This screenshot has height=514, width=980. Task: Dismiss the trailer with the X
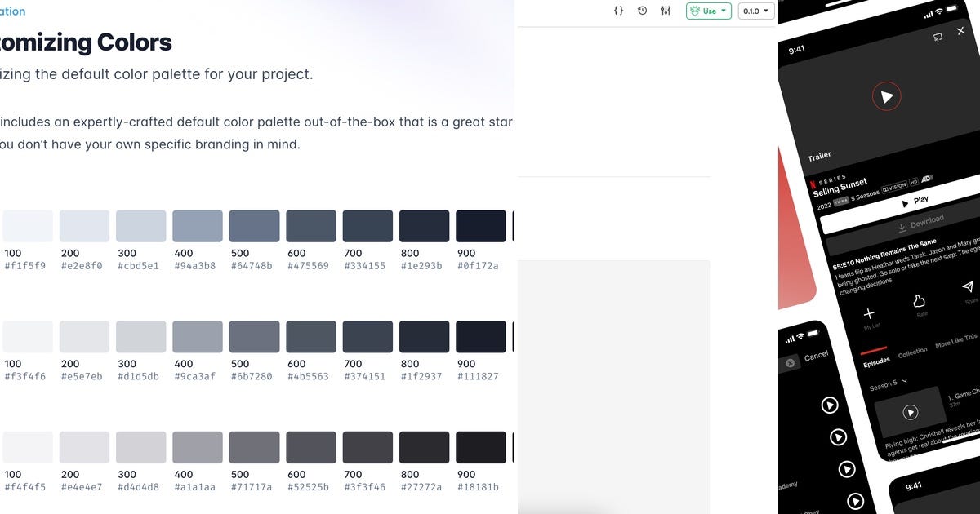click(960, 31)
